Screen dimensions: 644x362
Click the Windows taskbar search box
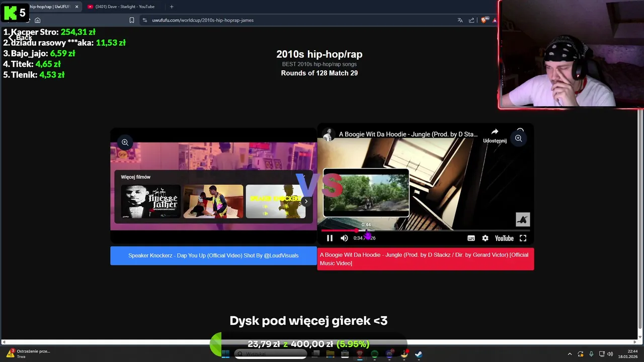click(x=272, y=354)
